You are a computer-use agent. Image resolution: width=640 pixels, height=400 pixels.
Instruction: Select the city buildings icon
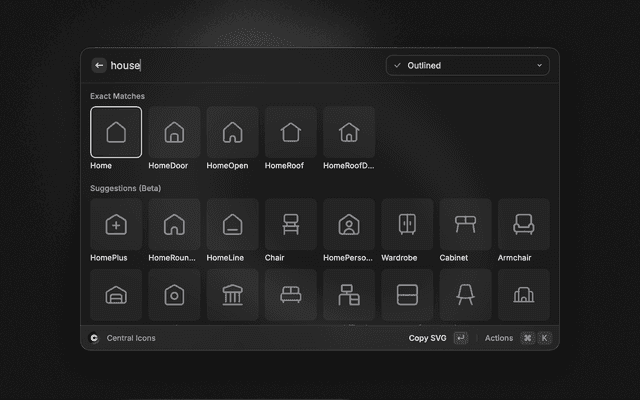[x=524, y=295]
